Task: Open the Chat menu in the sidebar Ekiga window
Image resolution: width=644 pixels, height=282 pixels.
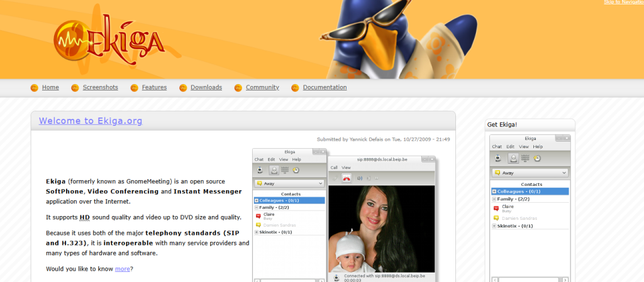Action: coord(497,146)
